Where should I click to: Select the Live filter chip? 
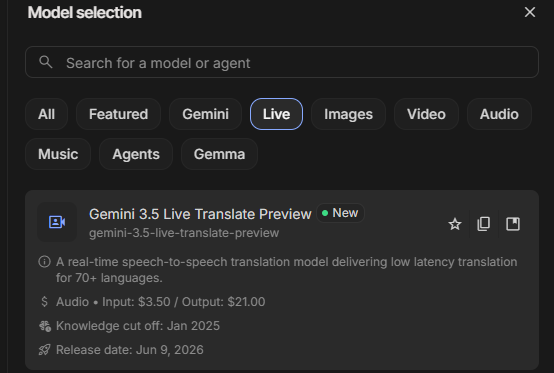[x=276, y=114]
